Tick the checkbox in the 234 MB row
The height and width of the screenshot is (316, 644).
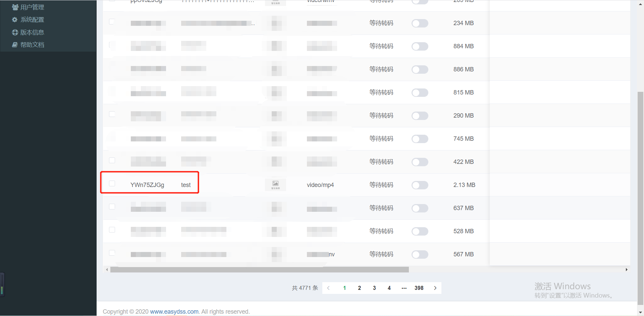[x=112, y=22]
